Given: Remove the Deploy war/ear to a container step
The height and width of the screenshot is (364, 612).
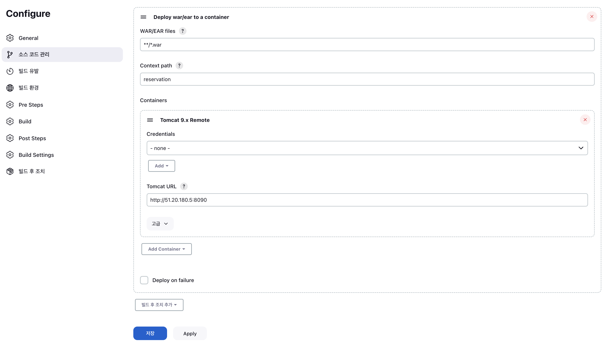Looking at the screenshot, I should 592,17.
